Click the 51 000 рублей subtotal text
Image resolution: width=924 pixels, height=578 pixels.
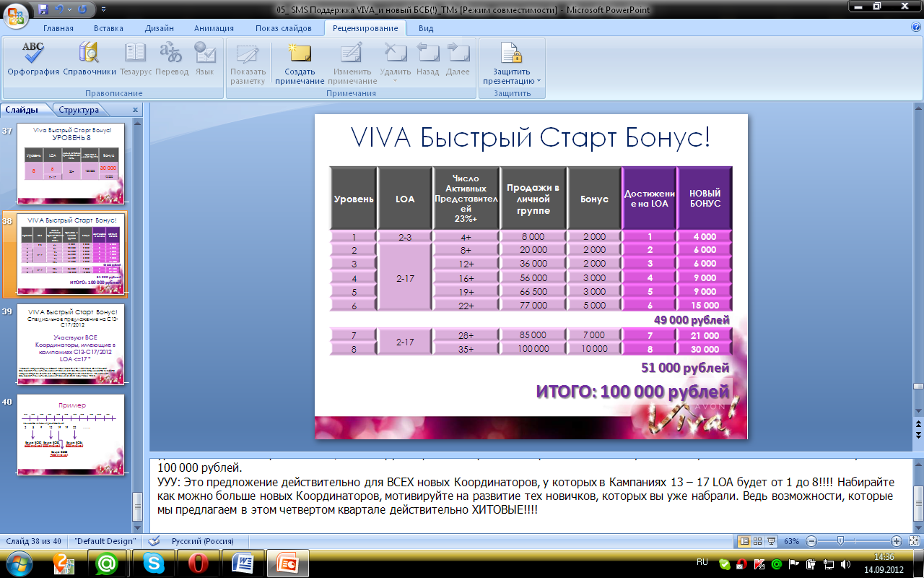click(685, 368)
